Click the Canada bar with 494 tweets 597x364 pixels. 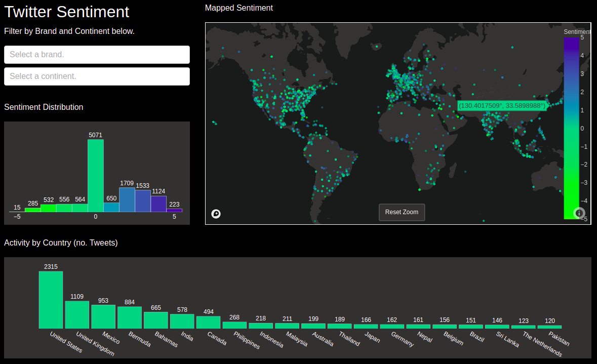[x=208, y=322]
